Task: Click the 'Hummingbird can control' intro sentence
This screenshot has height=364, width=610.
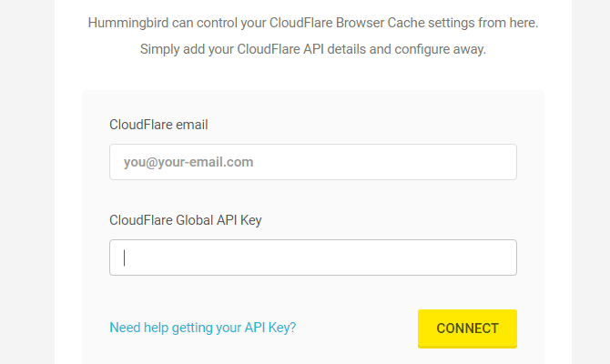Action: point(312,23)
